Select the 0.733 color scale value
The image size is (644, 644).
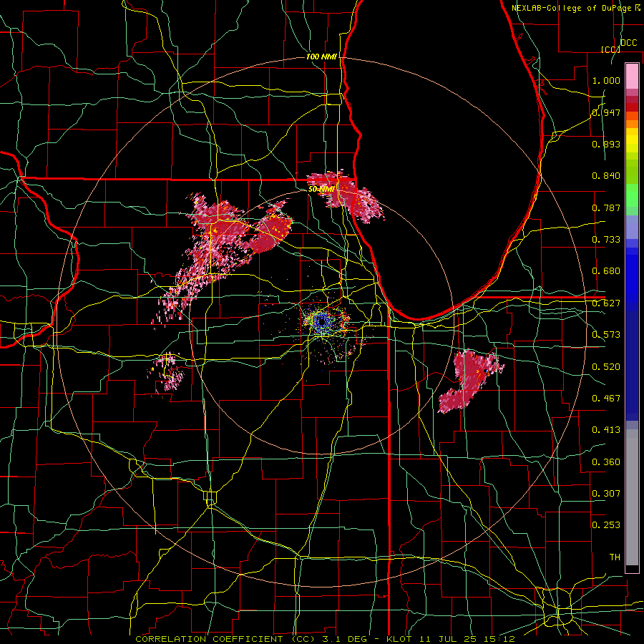[x=606, y=240]
